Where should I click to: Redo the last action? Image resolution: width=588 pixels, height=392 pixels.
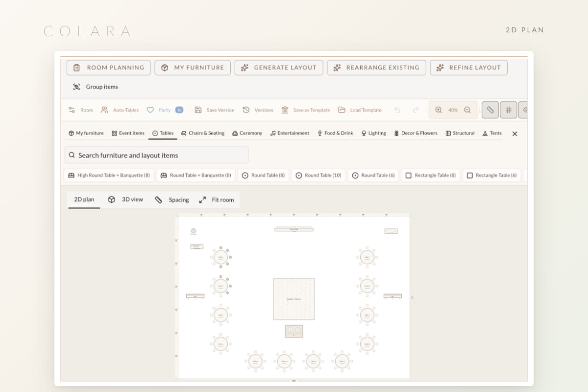coord(416,110)
